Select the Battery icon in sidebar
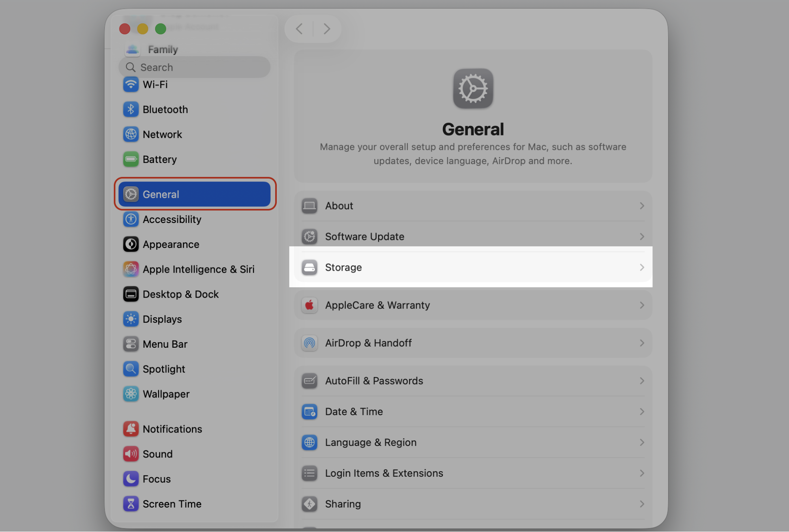The height and width of the screenshot is (532, 789). pyautogui.click(x=131, y=159)
